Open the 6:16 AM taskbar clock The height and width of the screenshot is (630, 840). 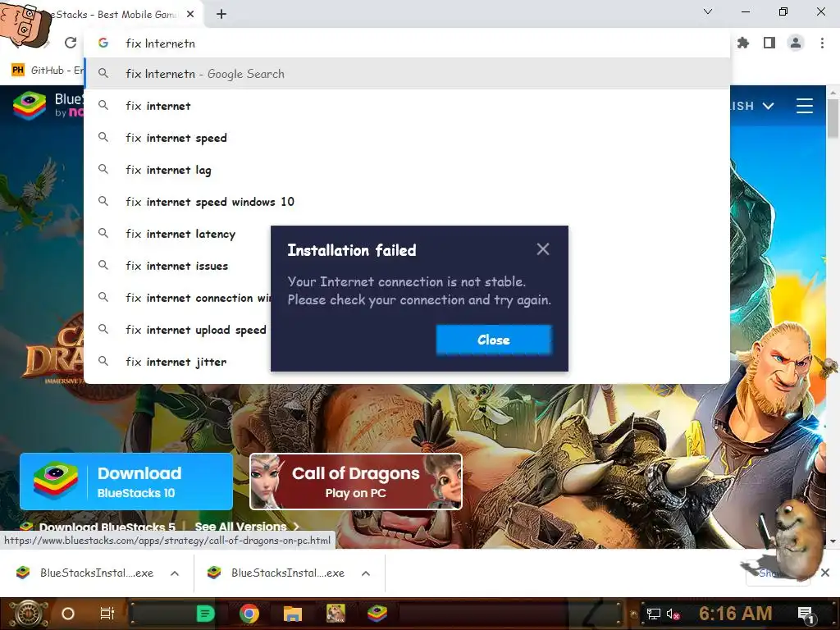coord(736,614)
